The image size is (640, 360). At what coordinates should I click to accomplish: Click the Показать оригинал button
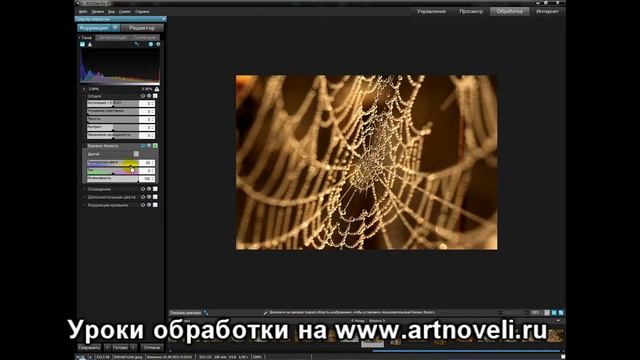[185, 313]
